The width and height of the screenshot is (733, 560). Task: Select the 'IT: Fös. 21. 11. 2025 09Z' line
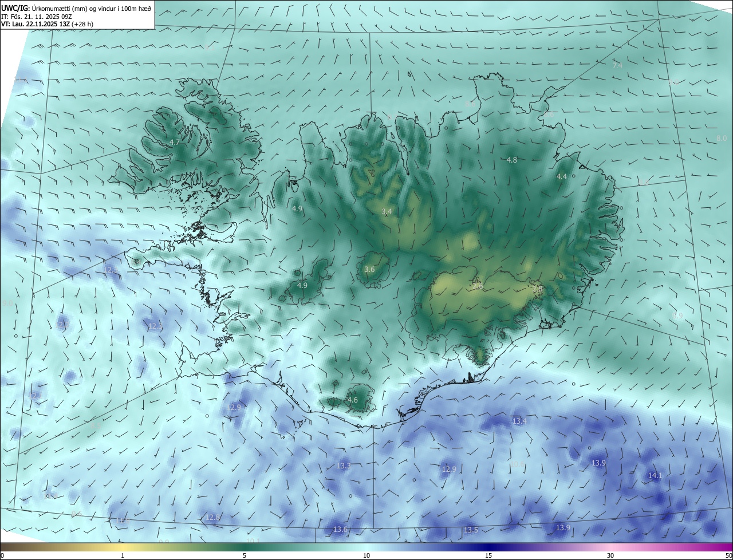(37, 17)
